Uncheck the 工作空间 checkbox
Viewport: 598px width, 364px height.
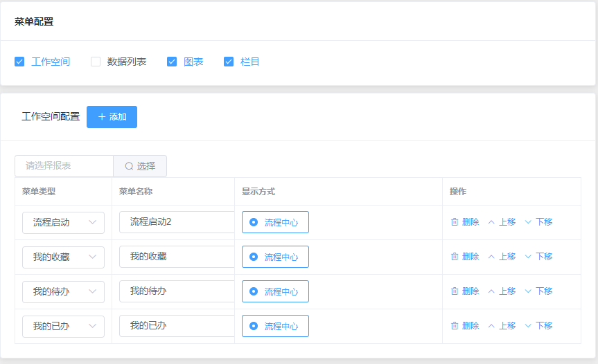tap(19, 62)
